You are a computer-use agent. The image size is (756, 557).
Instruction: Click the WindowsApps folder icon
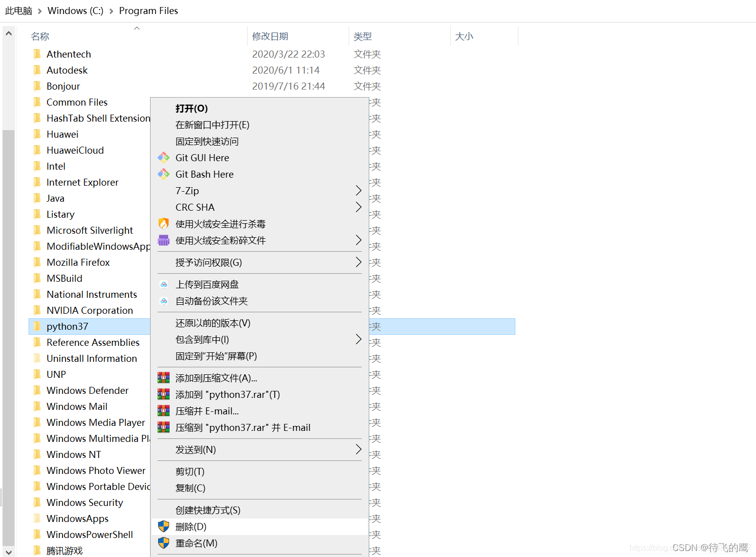pyautogui.click(x=37, y=518)
